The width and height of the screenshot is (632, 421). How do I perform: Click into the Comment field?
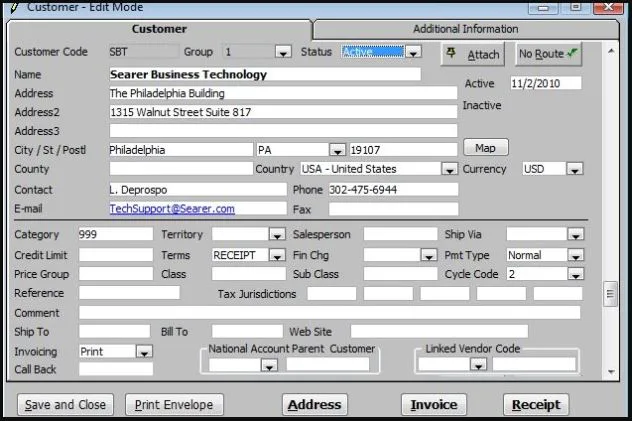click(x=329, y=313)
